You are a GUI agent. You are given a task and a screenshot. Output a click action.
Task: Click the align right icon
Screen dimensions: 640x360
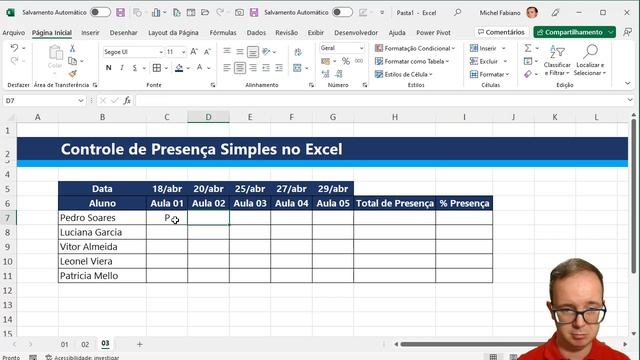[x=253, y=68]
